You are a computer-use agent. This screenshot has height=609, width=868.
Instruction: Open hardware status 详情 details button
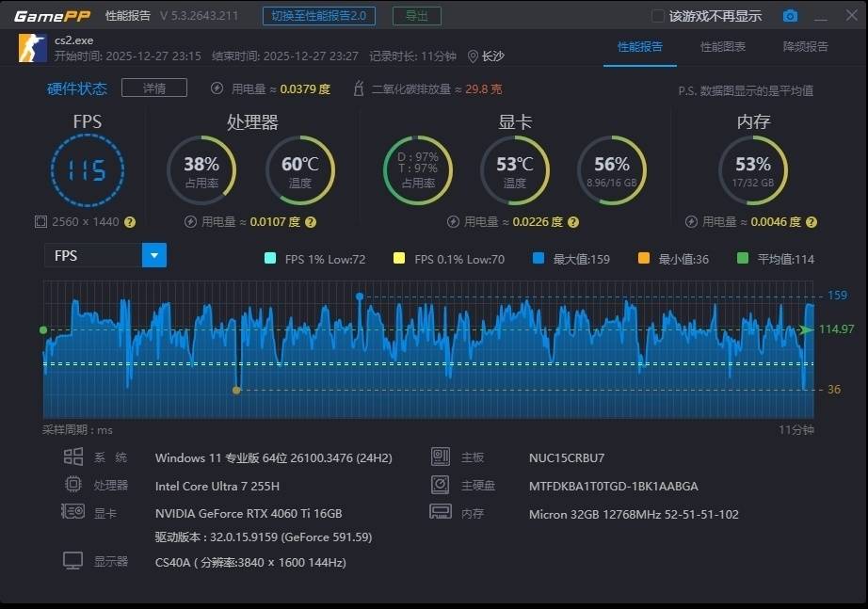click(154, 88)
